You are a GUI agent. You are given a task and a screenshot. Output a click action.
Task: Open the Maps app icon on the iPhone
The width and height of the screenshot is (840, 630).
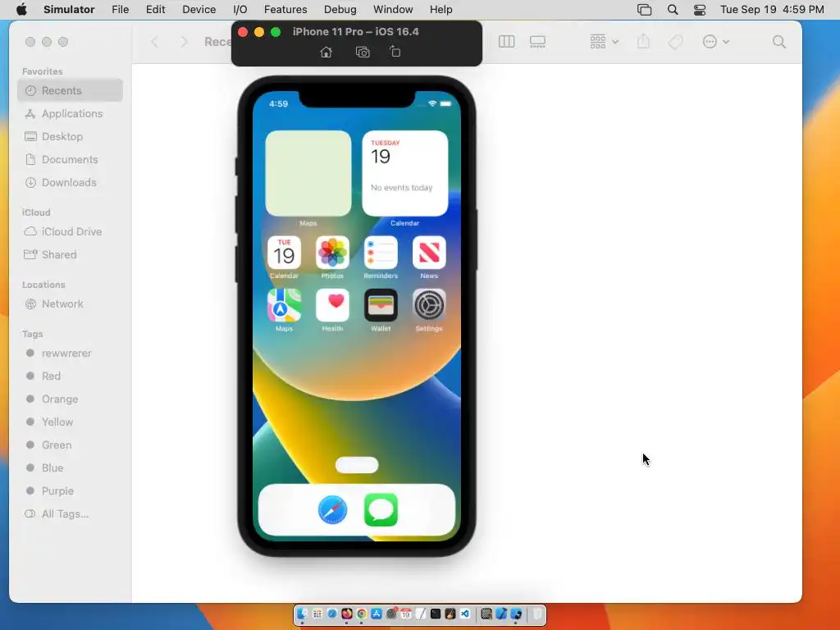pos(284,305)
